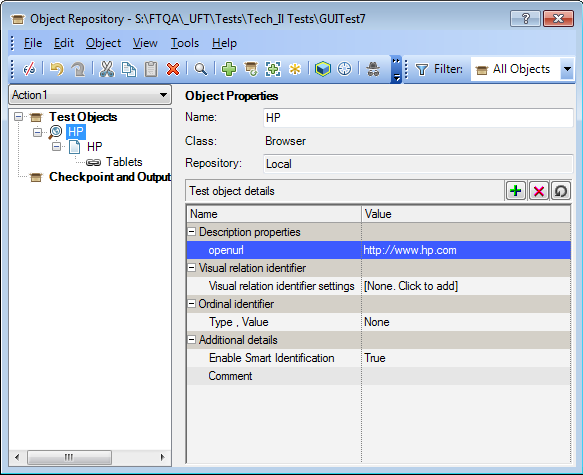Image resolution: width=583 pixels, height=475 pixels.
Task: Collapse the Description properties section
Action: (x=191, y=232)
